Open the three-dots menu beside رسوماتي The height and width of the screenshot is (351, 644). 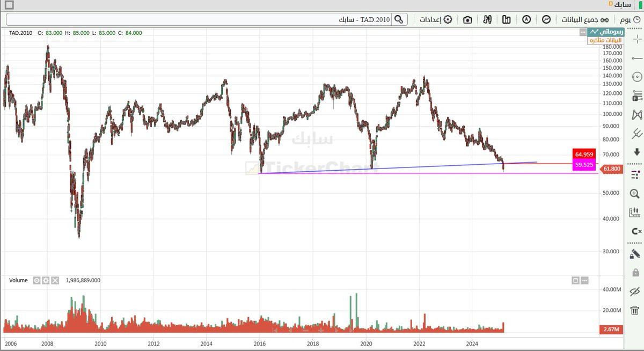(x=583, y=33)
